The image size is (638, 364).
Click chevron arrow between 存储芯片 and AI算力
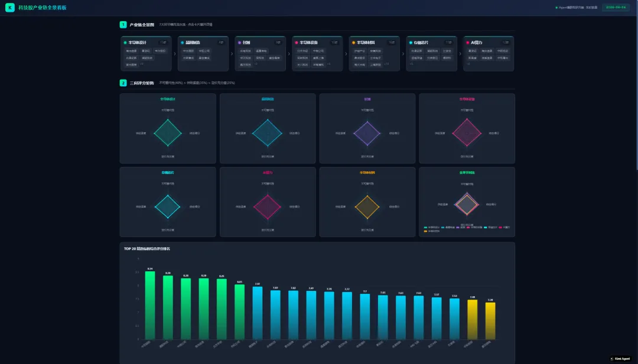(460, 54)
